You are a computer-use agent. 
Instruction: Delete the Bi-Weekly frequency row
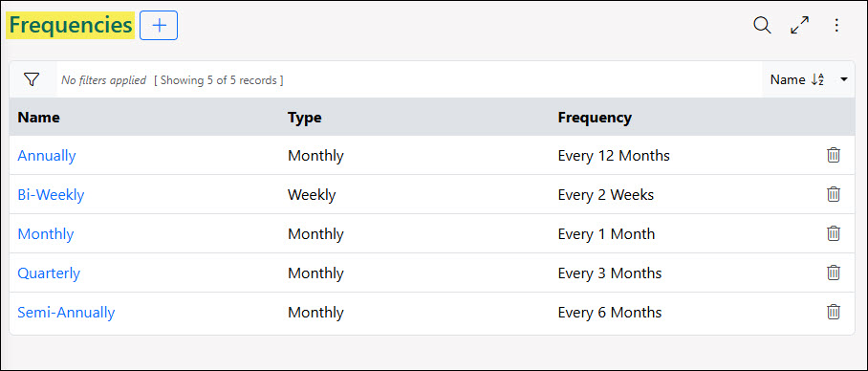tap(834, 194)
